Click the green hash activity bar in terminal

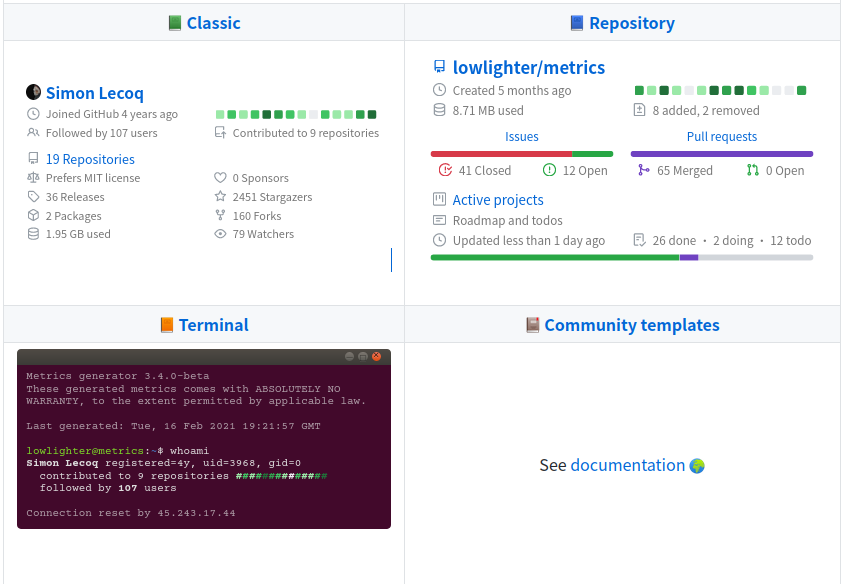click(x=281, y=476)
